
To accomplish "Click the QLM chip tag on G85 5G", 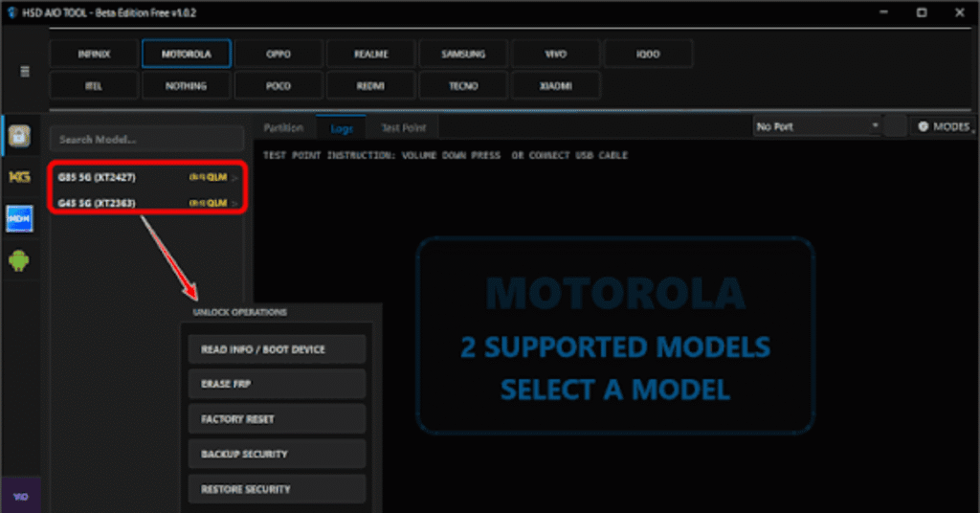I will [208, 177].
